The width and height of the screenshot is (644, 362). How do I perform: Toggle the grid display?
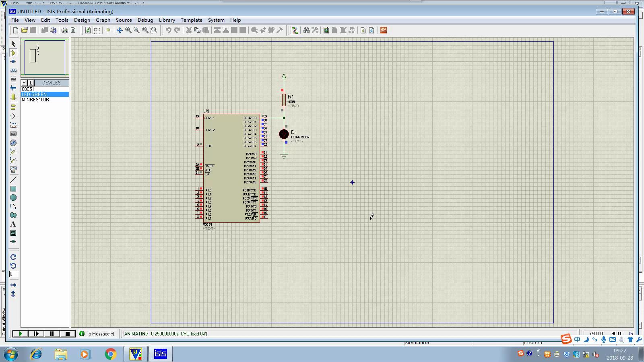click(97, 30)
